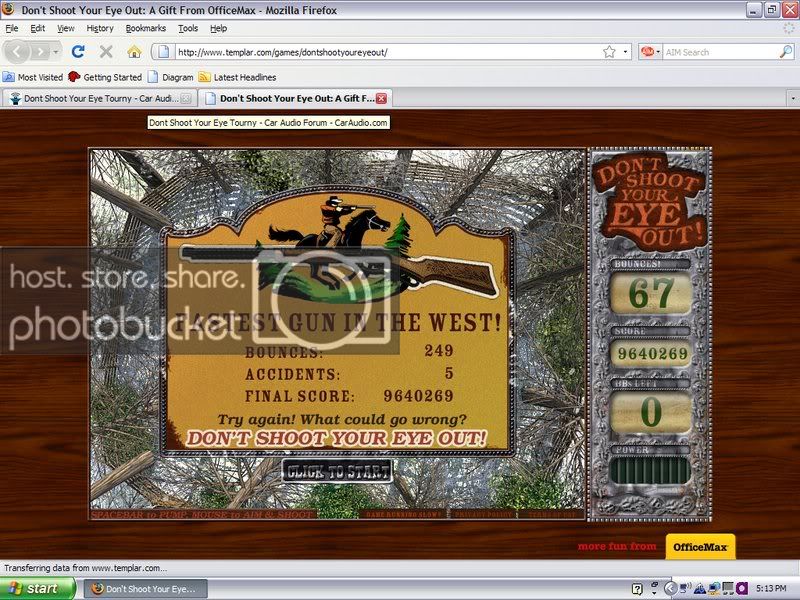Click the purple circle tray icon
Viewport: 800px width, 600px height.
741,589
